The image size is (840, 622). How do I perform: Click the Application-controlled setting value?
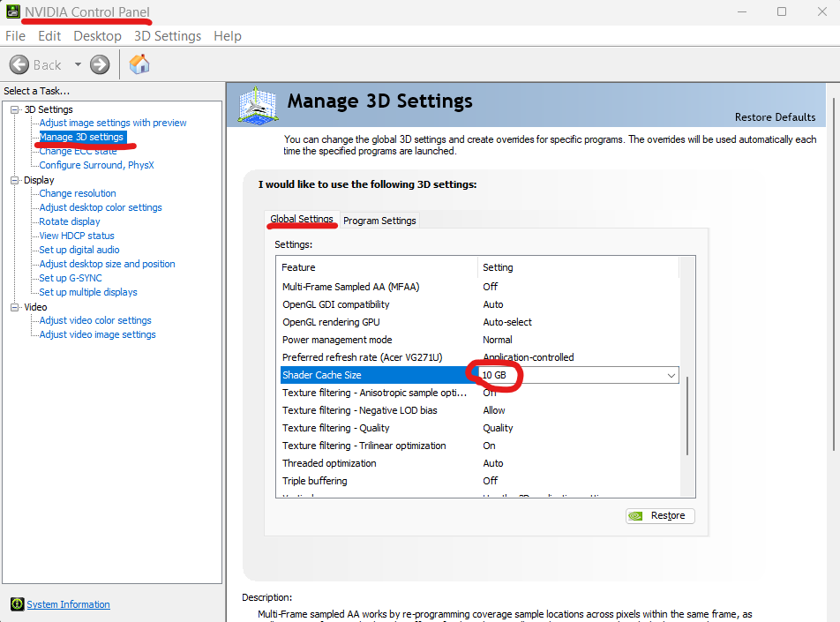(529, 357)
